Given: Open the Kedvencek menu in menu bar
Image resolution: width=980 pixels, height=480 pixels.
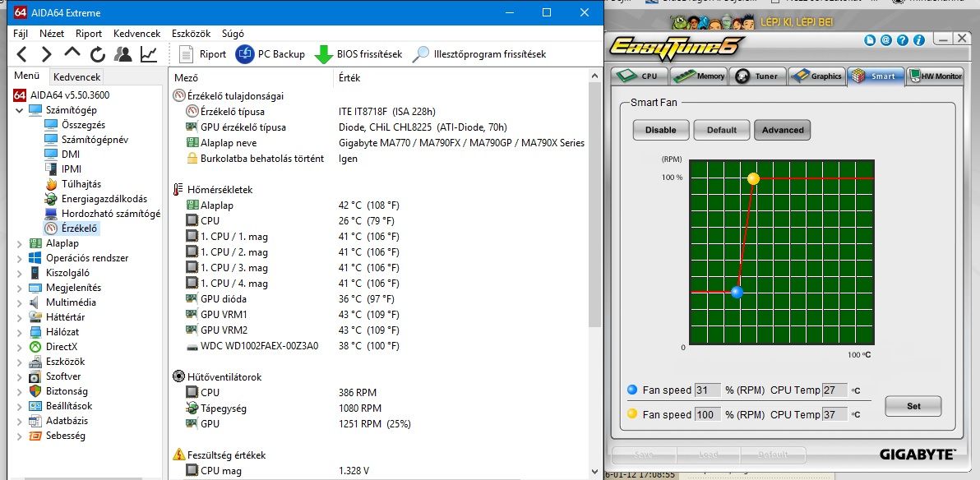Looking at the screenshot, I should [x=136, y=34].
